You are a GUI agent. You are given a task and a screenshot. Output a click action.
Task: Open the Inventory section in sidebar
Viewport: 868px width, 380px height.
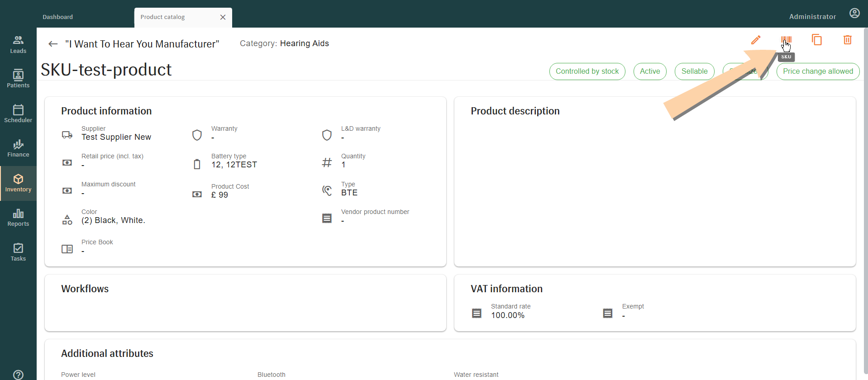(x=18, y=183)
